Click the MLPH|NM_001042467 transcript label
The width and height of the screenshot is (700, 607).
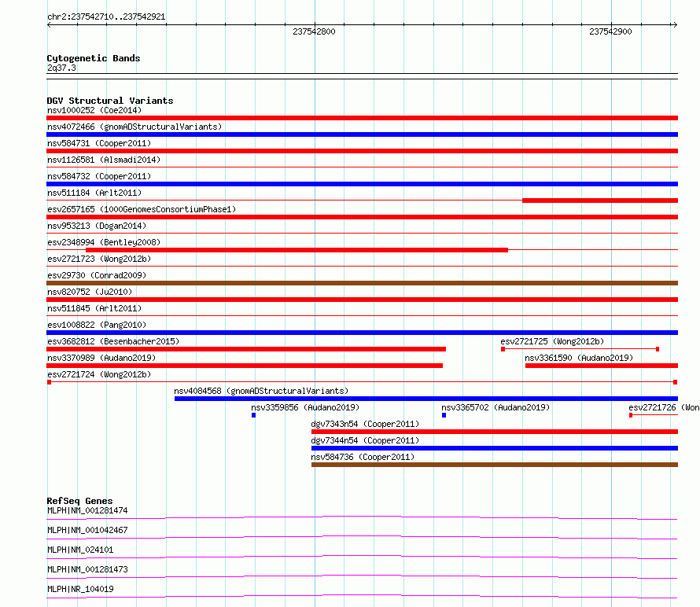[x=87, y=530]
